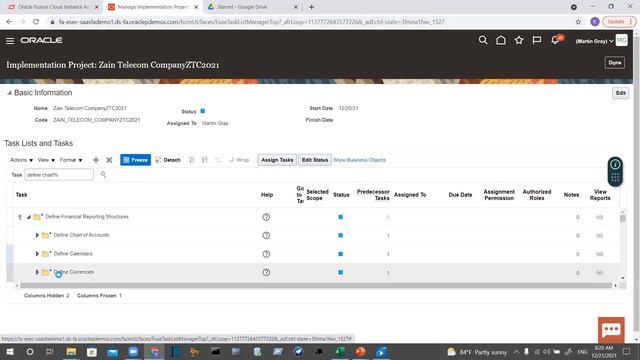Screen dimensions: 640x360
Task: Open help for Define Chart of Accounts
Action: (x=266, y=236)
